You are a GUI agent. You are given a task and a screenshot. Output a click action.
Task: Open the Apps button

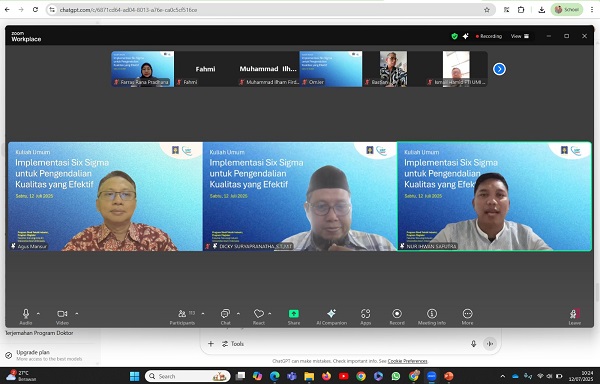(365, 316)
